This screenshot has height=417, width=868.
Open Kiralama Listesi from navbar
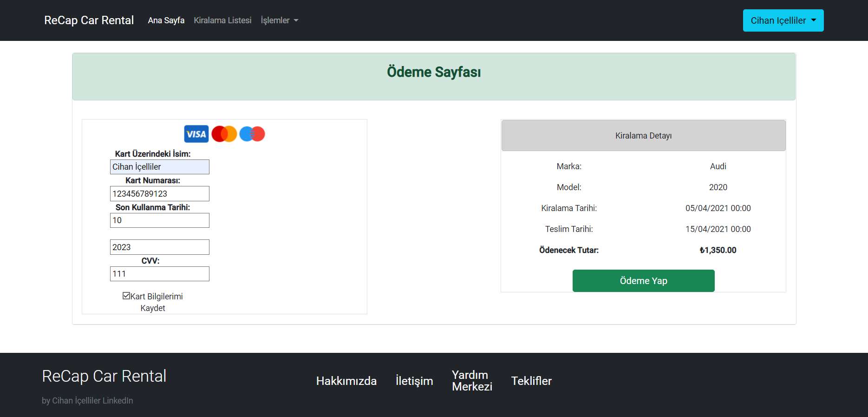[x=222, y=20]
